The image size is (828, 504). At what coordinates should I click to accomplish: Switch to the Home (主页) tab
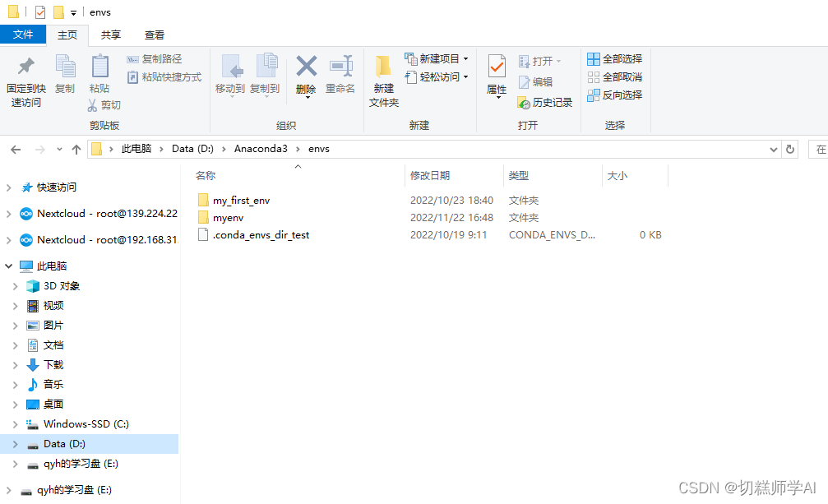tap(67, 35)
